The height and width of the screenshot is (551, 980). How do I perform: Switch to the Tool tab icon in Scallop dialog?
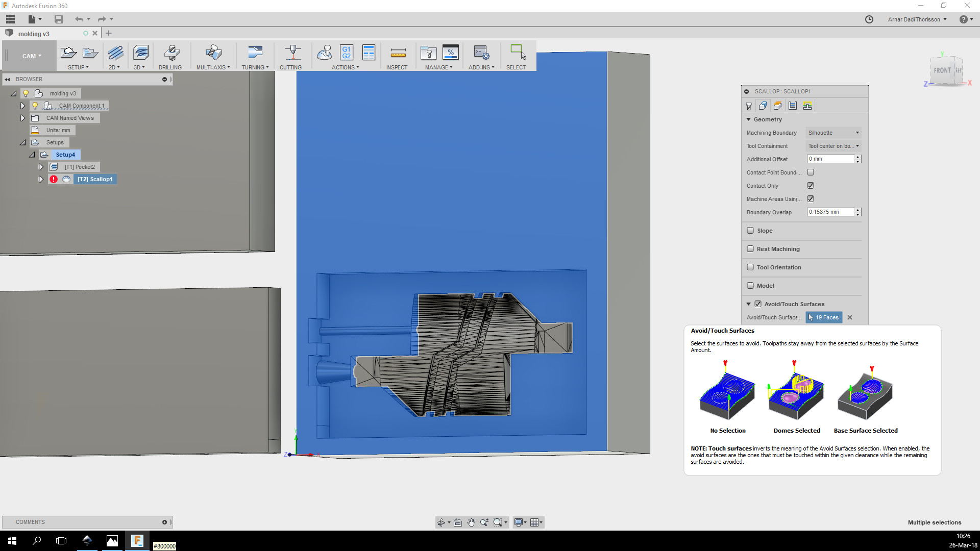749,106
